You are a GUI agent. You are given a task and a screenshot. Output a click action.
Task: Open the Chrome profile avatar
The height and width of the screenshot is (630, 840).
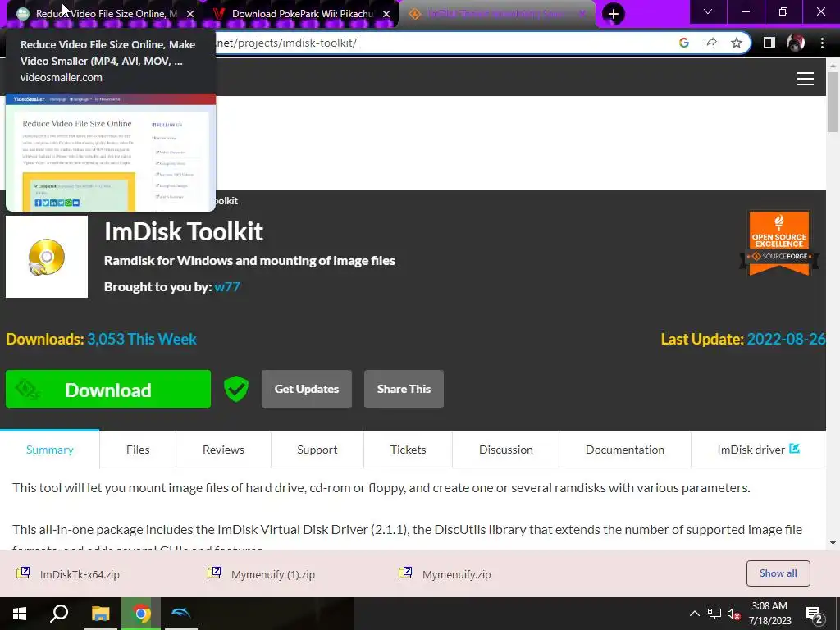[796, 43]
